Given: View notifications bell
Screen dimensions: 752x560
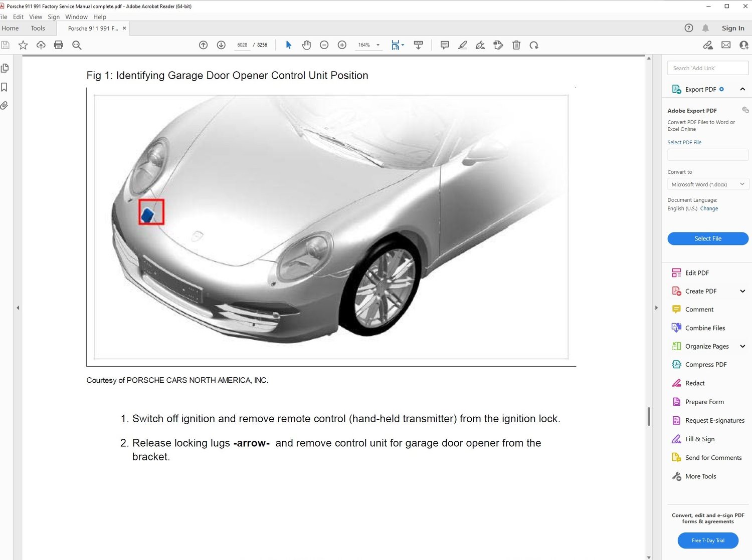Looking at the screenshot, I should point(705,28).
